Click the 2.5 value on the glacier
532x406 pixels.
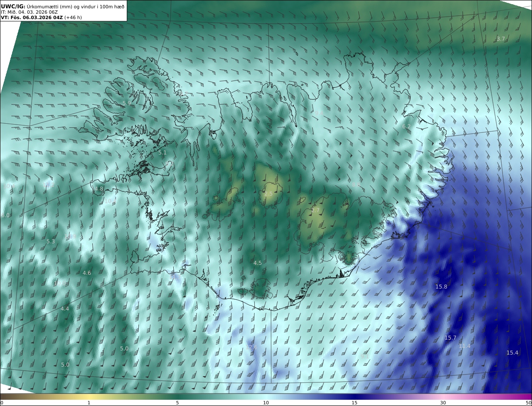click(x=268, y=194)
